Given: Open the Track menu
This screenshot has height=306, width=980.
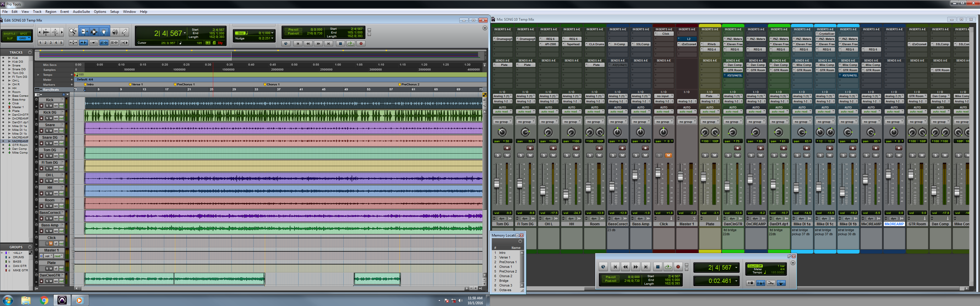Looking at the screenshot, I should pos(37,12).
